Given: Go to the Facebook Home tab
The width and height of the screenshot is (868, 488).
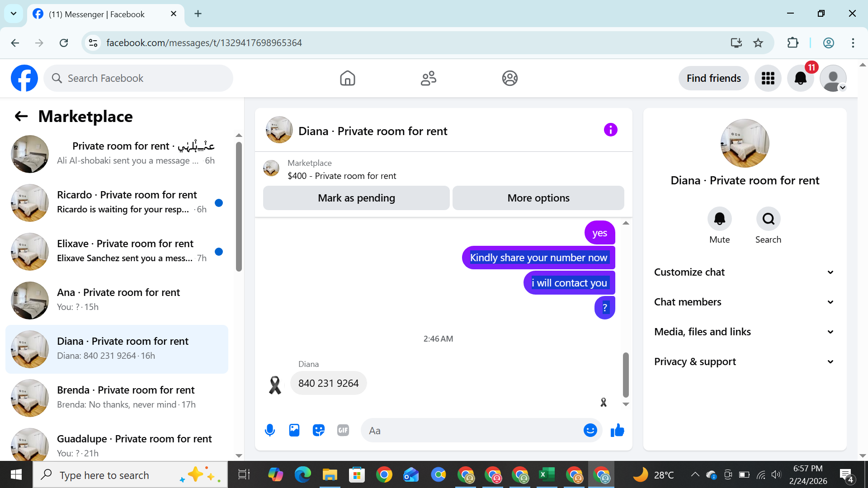Looking at the screenshot, I should click(347, 78).
